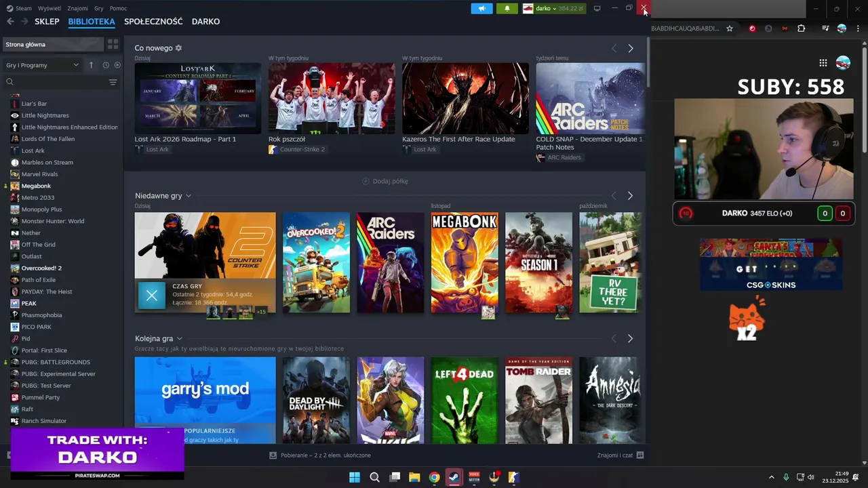Open Chrome media control icon

click(825, 28)
